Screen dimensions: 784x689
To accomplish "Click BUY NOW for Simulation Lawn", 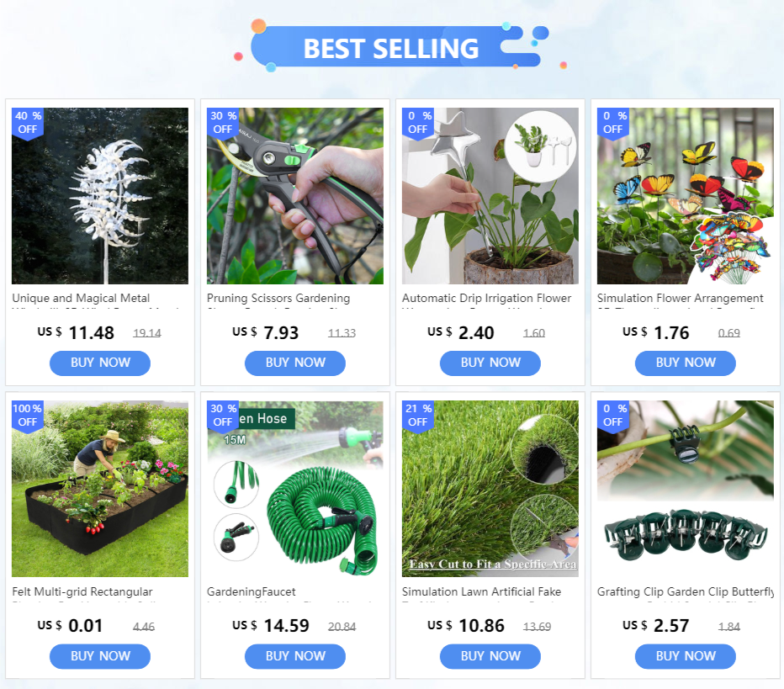I will pos(490,656).
